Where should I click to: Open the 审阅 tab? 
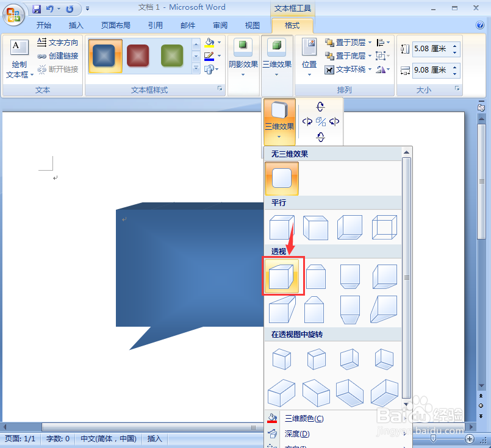(220, 26)
